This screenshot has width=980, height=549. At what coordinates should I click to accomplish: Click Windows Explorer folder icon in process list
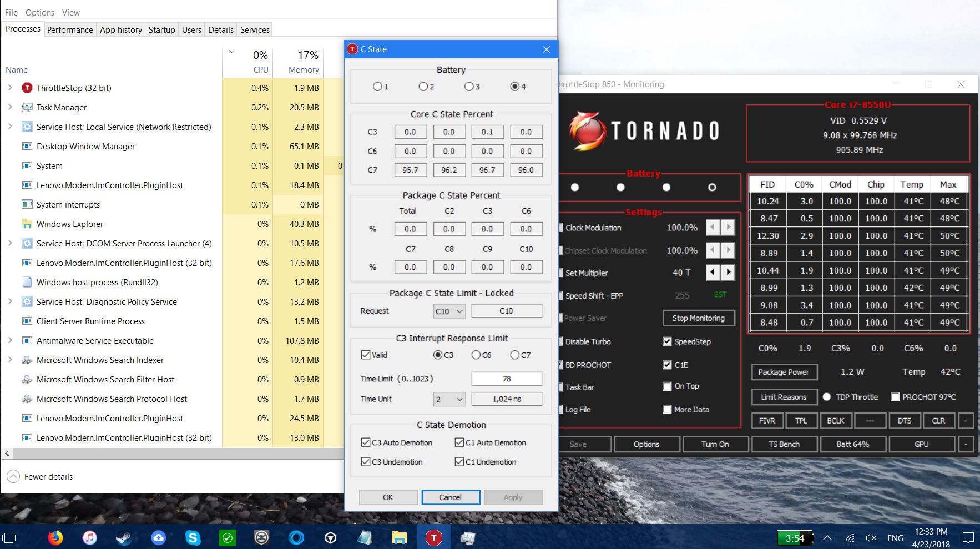(x=27, y=224)
